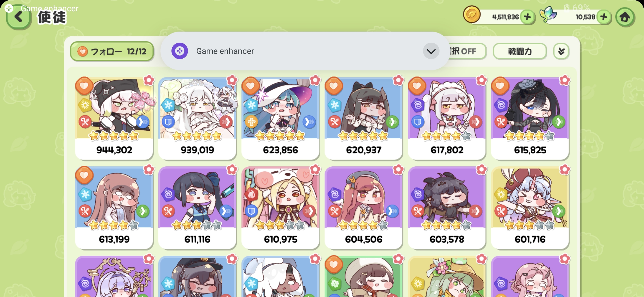The image size is (644, 297).
Task: Select the フォロー 12/12 filter tab
Action: [x=112, y=51]
